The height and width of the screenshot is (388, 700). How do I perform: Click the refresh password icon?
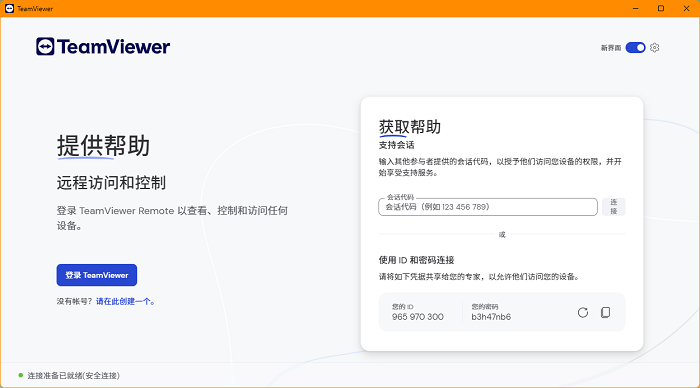[583, 313]
